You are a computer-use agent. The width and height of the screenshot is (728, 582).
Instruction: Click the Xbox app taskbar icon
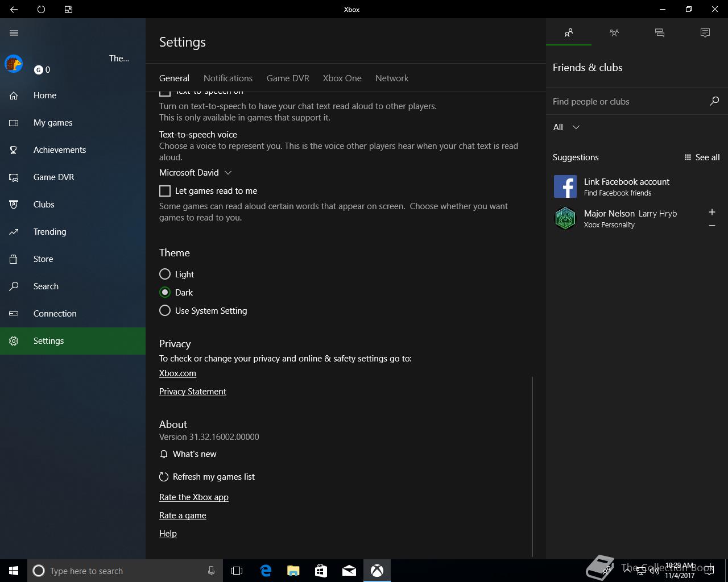(x=377, y=571)
